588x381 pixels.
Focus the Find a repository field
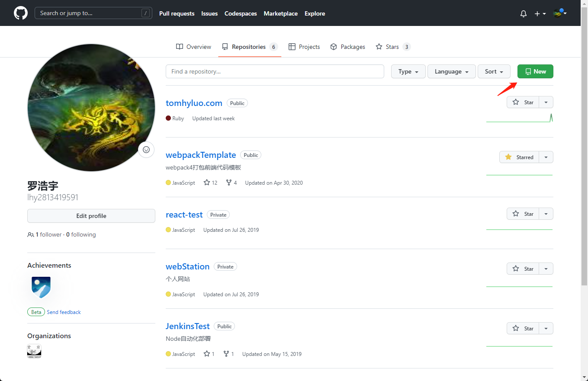coord(275,71)
